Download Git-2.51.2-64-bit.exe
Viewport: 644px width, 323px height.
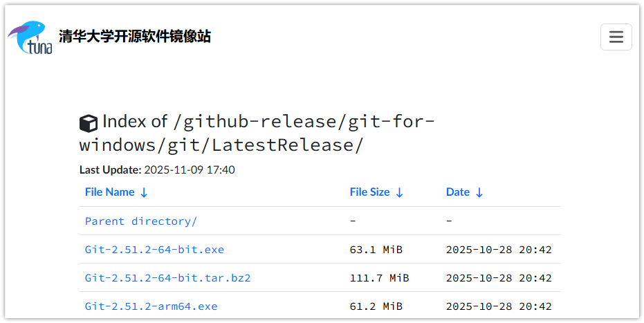pyautogui.click(x=154, y=250)
